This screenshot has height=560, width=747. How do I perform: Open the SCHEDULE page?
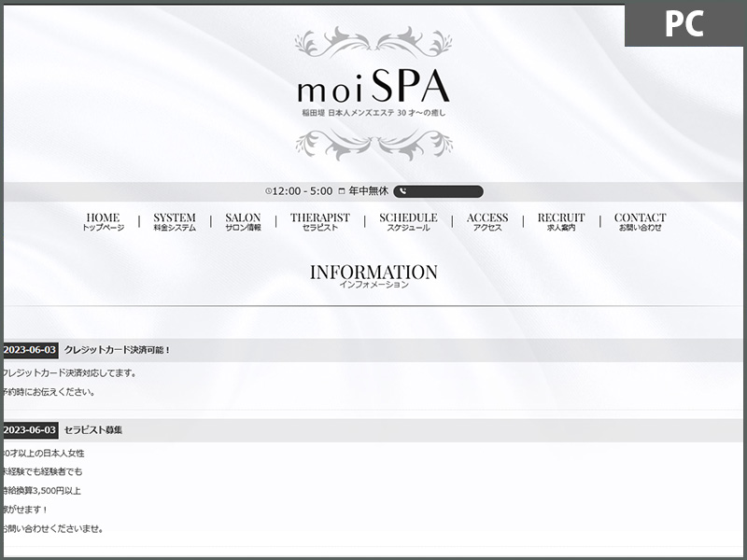[408, 221]
